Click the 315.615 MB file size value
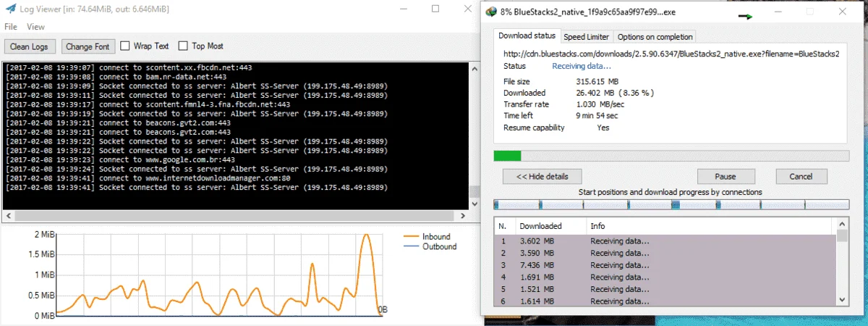 click(597, 81)
